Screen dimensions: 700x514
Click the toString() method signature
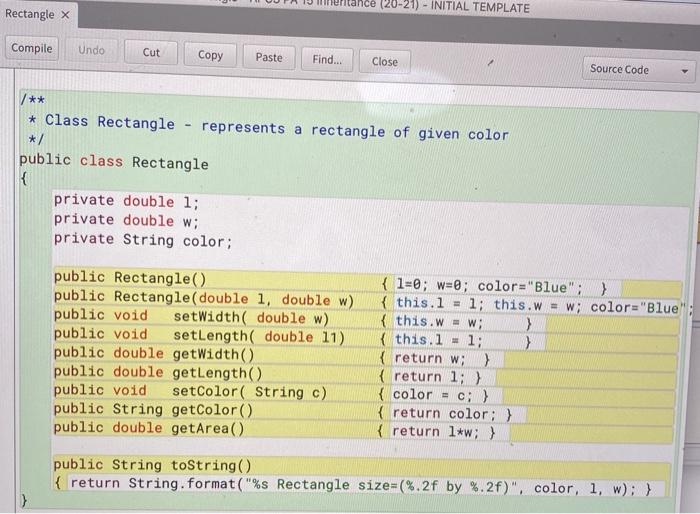click(153, 465)
